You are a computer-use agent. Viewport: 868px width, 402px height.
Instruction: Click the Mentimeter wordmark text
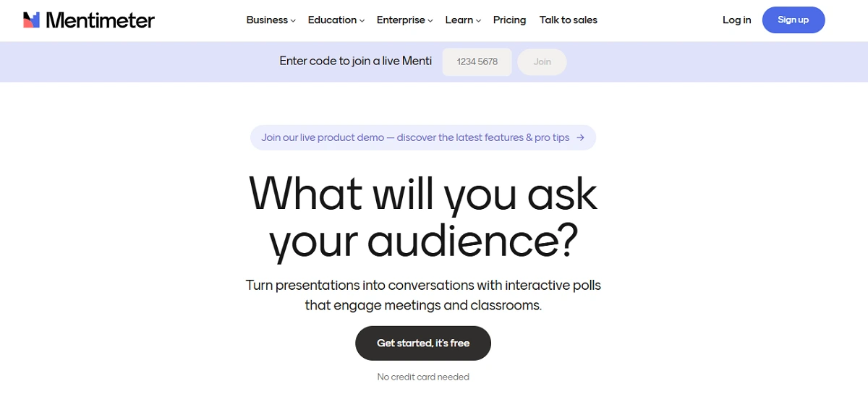100,20
